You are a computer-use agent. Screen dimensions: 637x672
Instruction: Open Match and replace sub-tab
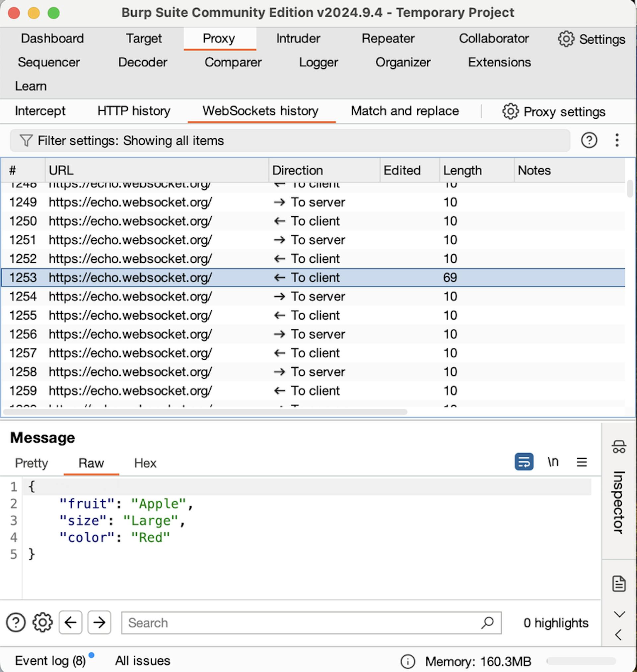405,111
